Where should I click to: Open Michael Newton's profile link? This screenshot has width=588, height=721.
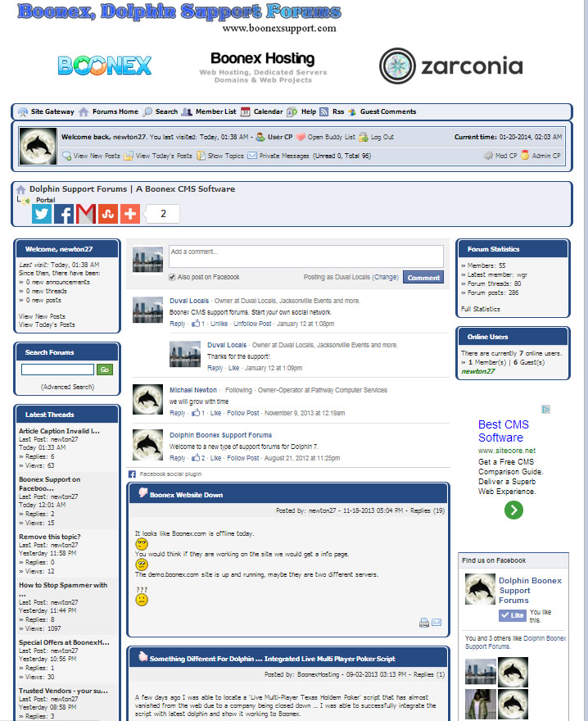point(193,390)
